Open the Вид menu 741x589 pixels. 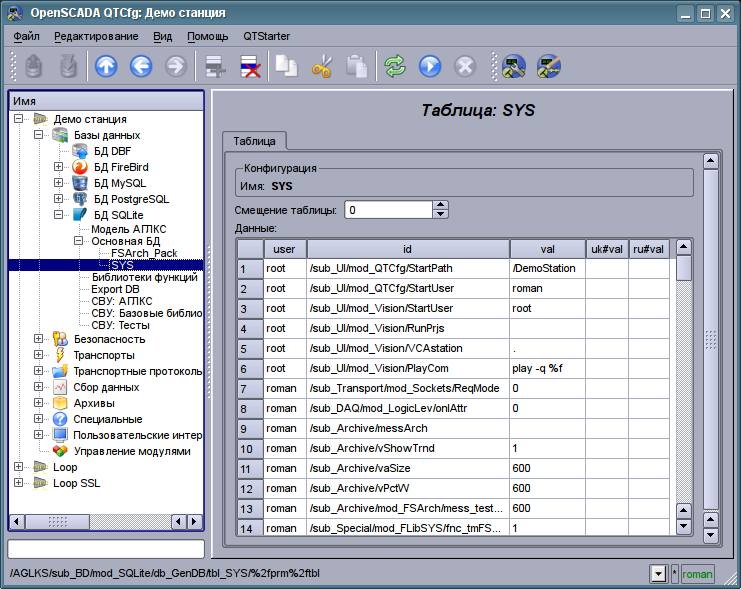pyautogui.click(x=163, y=36)
